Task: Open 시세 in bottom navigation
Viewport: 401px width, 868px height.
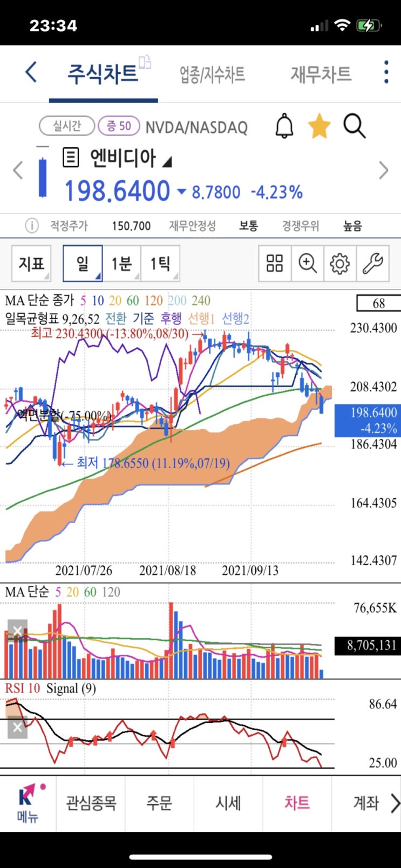Action: coord(228,803)
